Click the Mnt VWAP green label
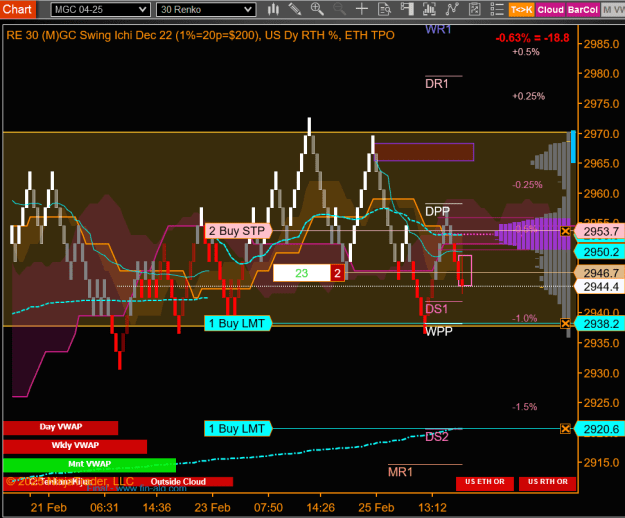The width and height of the screenshot is (625, 518). pos(89,465)
